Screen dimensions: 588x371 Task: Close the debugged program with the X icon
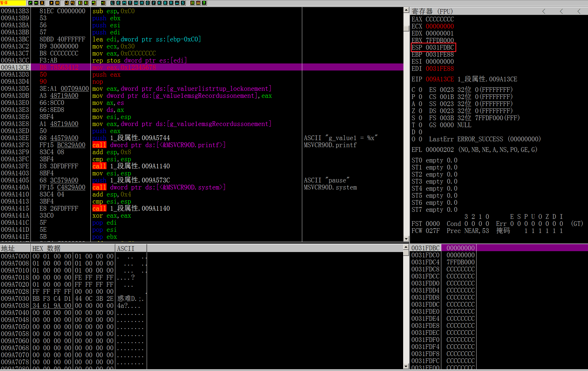coord(42,3)
